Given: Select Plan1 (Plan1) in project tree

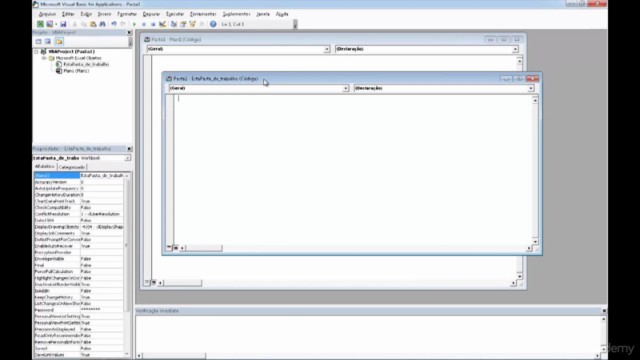Looking at the screenshot, I should coord(76,71).
